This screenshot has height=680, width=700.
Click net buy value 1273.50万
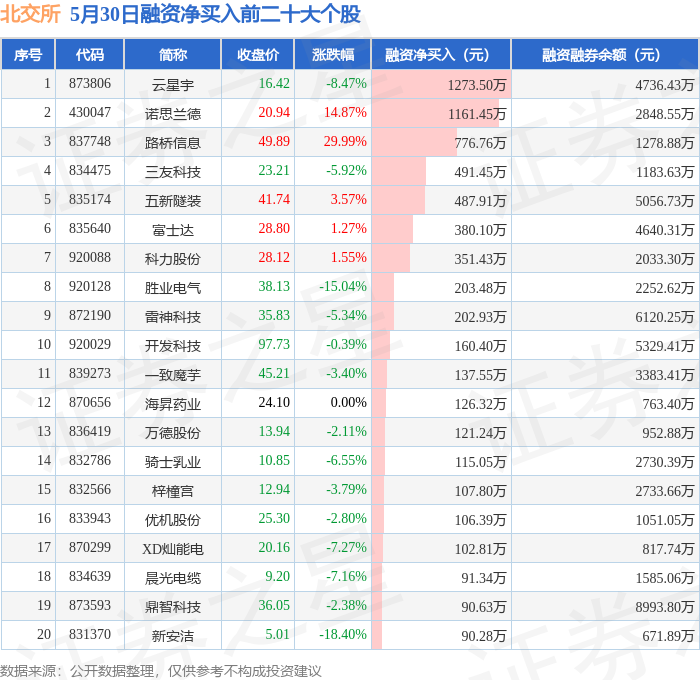click(x=477, y=84)
